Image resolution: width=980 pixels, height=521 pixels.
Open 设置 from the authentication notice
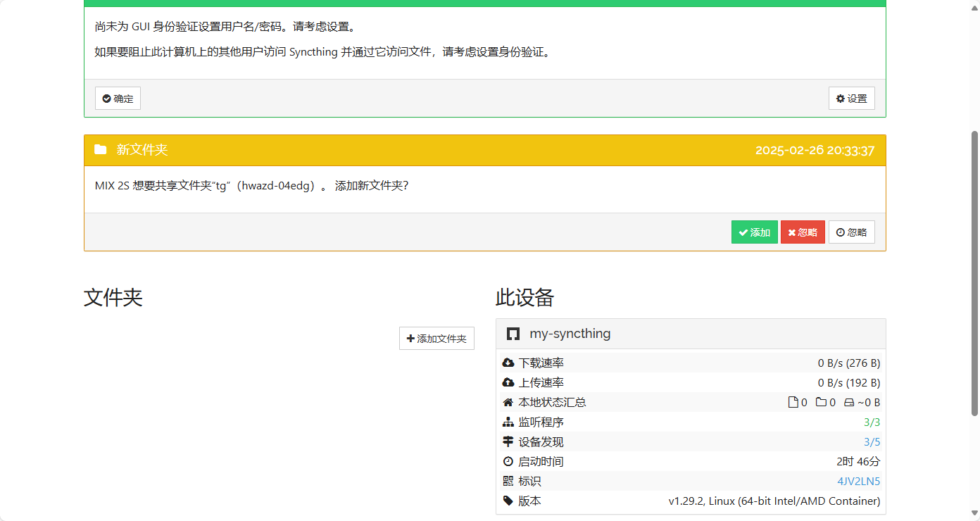[851, 99]
